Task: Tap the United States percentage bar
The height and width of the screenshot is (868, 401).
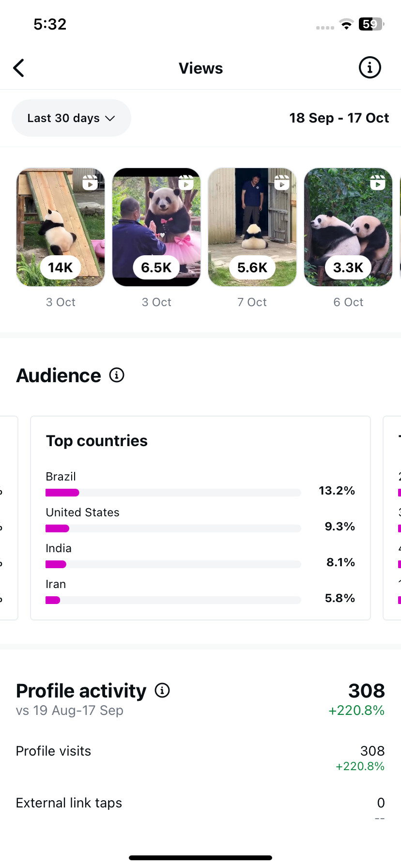Action: pyautogui.click(x=173, y=528)
